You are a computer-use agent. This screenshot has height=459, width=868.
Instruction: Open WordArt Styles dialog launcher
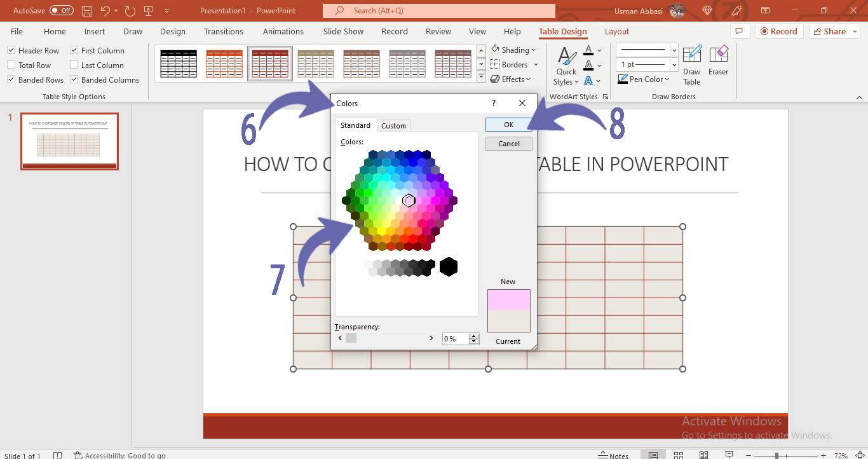(x=605, y=97)
